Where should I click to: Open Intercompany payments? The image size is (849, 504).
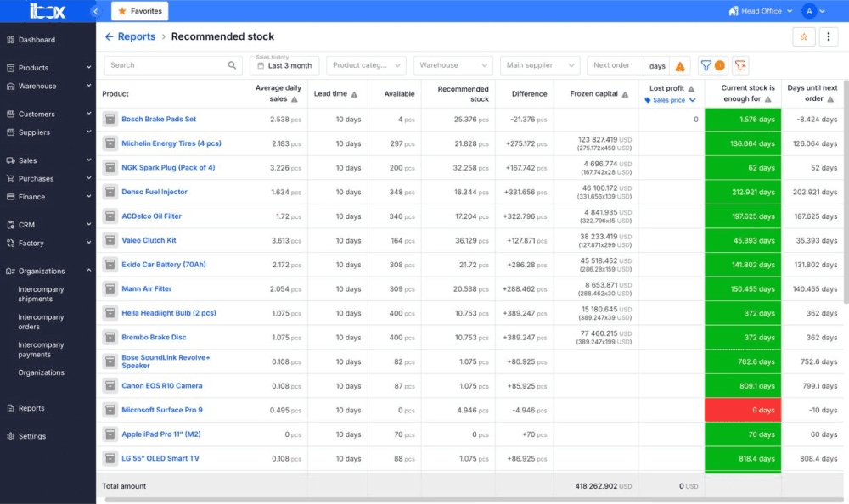[x=41, y=350]
